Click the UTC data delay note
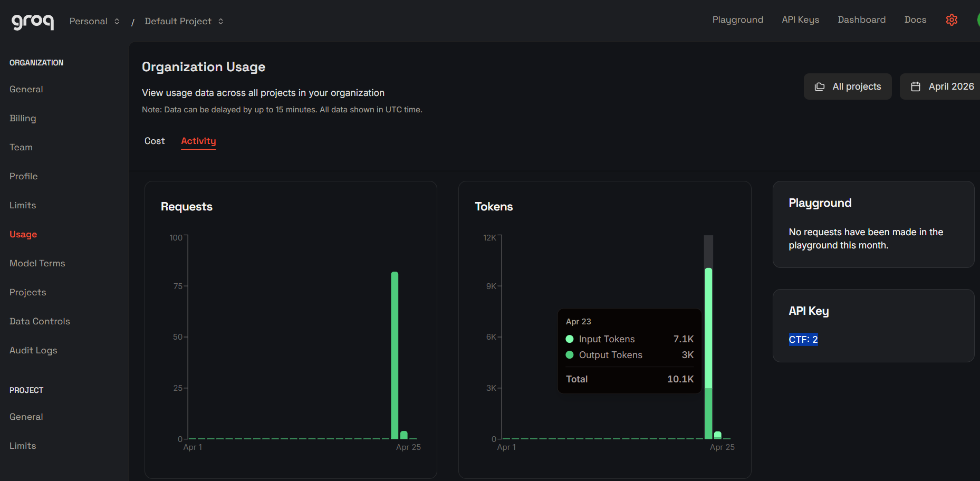980x481 pixels. pos(282,110)
